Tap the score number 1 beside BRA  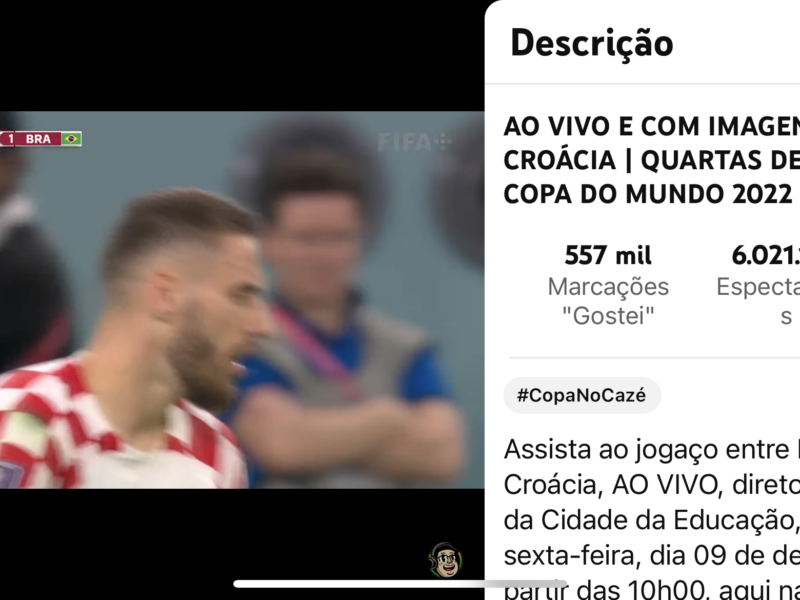pyautogui.click(x=11, y=139)
